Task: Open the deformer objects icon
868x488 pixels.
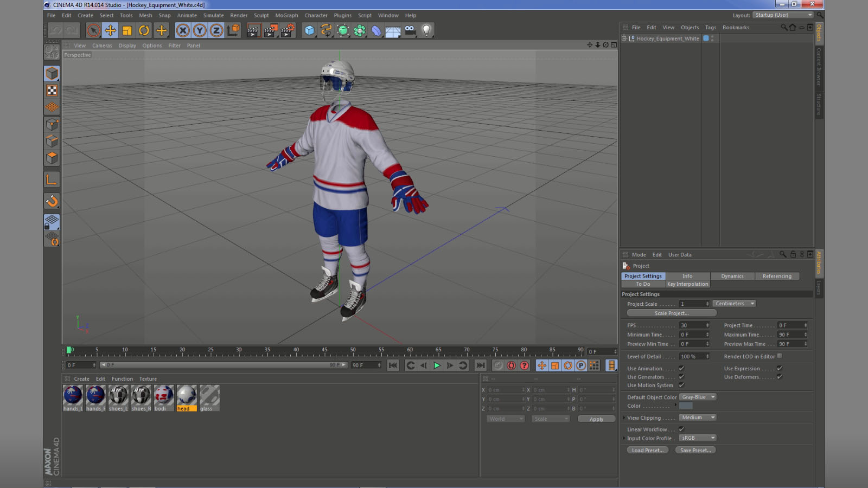Action: (376, 30)
